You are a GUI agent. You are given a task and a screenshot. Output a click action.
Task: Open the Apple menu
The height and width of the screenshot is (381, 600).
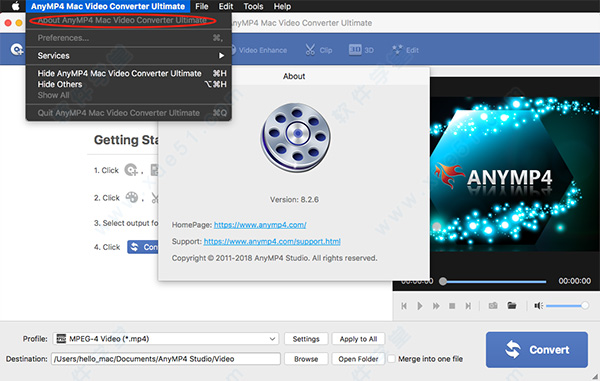coord(15,6)
